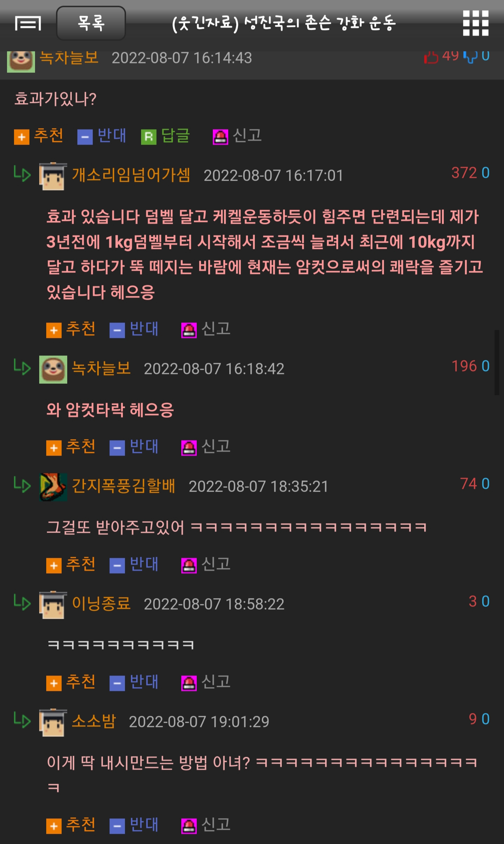The height and width of the screenshot is (844, 504).
Task: Click the reply arrow beside 이닝종료
Action: (x=22, y=603)
